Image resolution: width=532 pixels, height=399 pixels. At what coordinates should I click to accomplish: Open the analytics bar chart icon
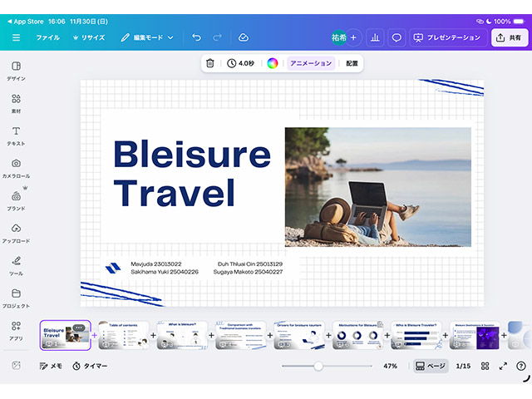pos(374,37)
